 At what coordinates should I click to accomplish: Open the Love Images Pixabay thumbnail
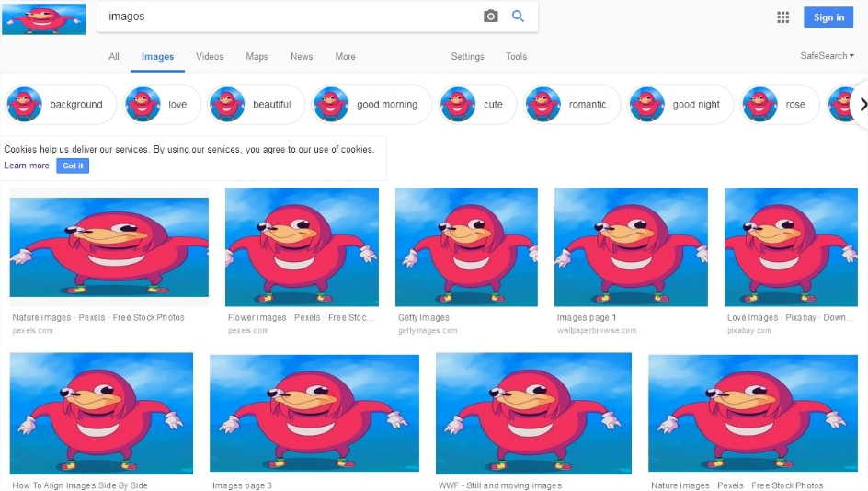[791, 247]
